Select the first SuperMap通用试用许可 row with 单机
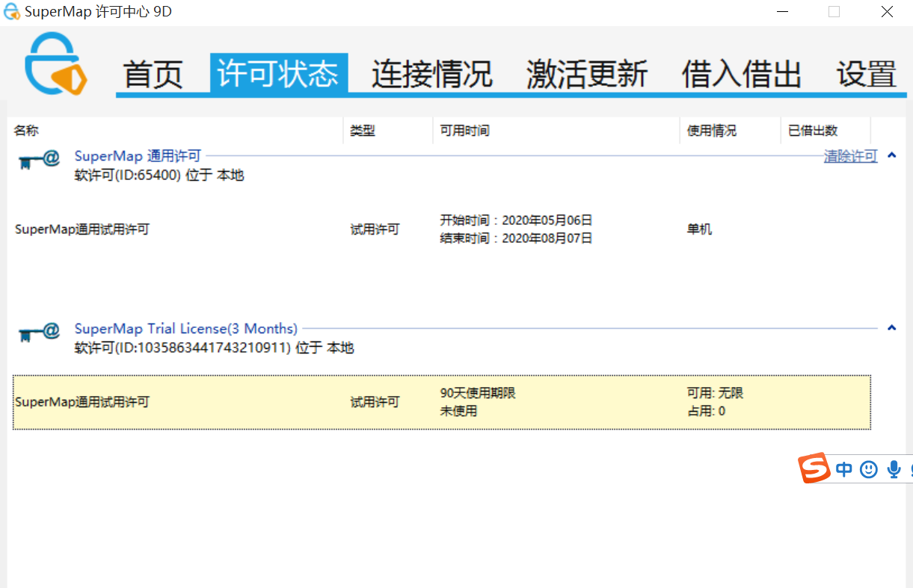This screenshot has height=588, width=913. tap(441, 229)
